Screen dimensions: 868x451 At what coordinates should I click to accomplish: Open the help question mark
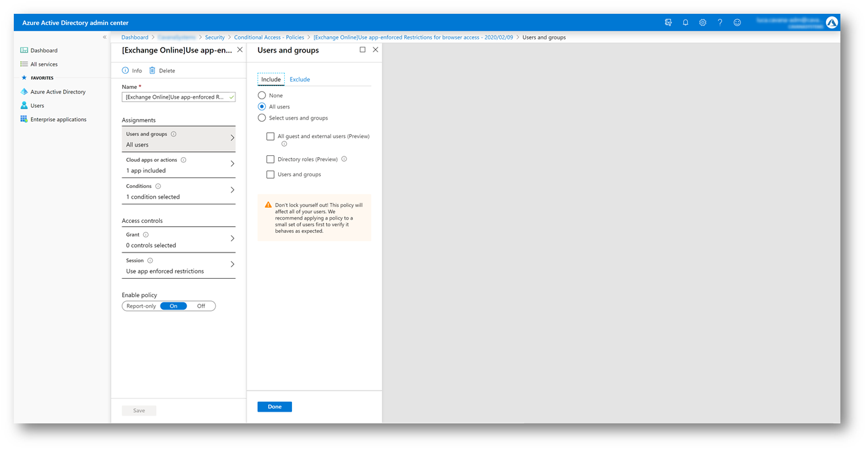720,22
